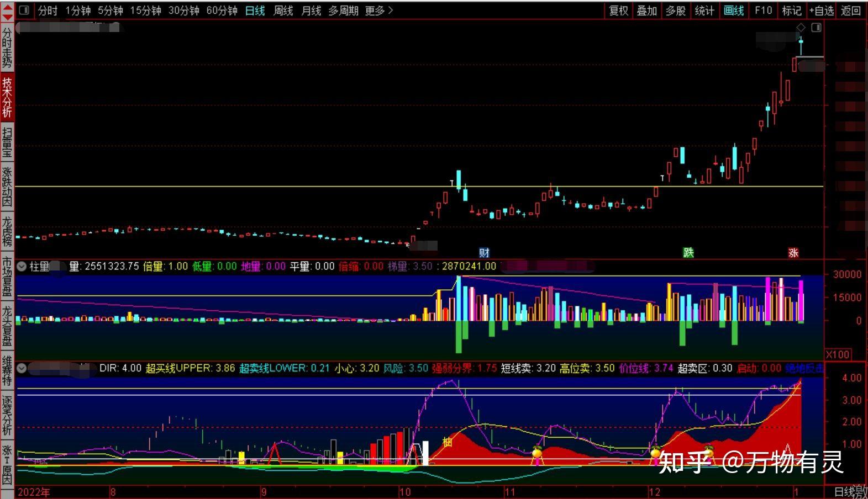The width and height of the screenshot is (868, 499).
Task: Click the 启动 indicator label
Action: [759, 368]
